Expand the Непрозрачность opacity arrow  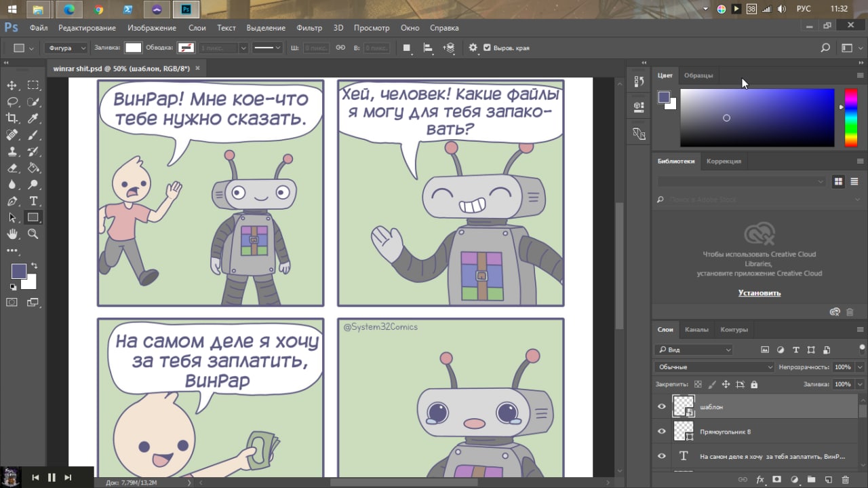pyautogui.click(x=860, y=367)
